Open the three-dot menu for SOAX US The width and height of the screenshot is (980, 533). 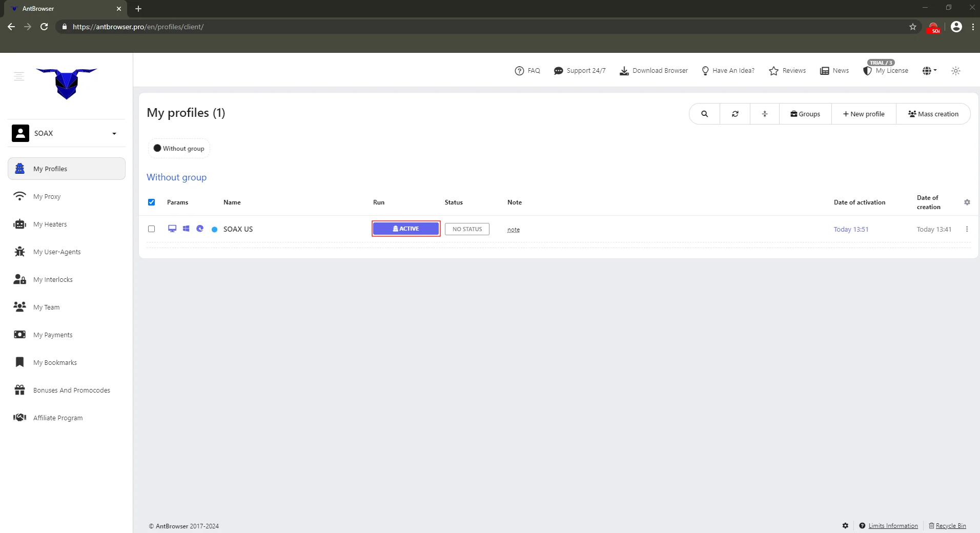(x=967, y=229)
